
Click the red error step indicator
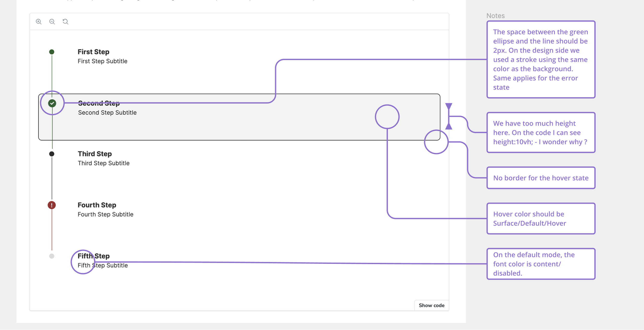pyautogui.click(x=52, y=205)
